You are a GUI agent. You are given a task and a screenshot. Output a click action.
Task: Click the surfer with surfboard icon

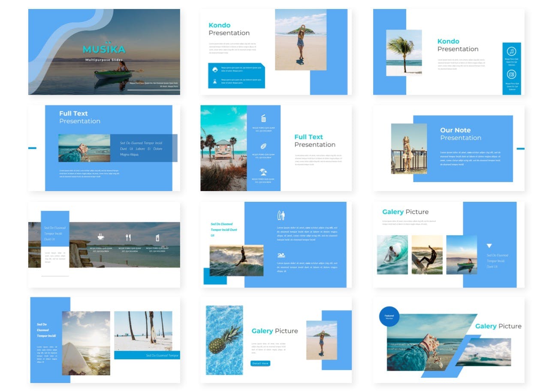(x=281, y=215)
